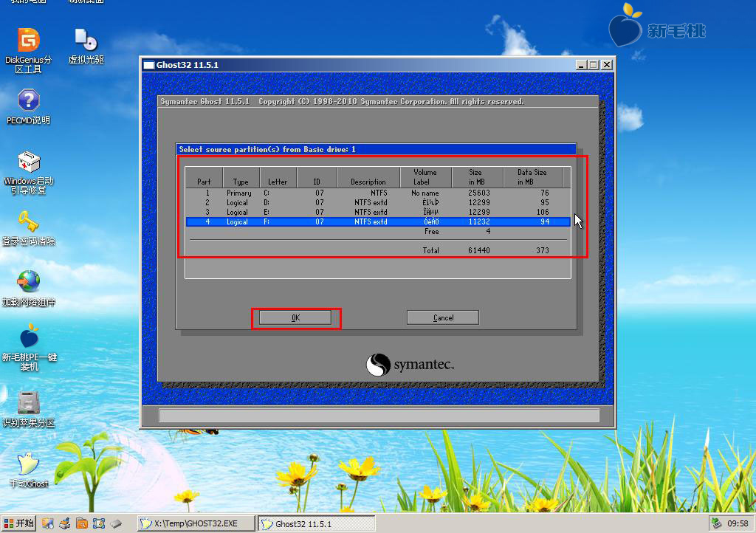This screenshot has height=533, width=756.
Task: Launch the 手动Ghost ghost icon
Action: coord(29,464)
